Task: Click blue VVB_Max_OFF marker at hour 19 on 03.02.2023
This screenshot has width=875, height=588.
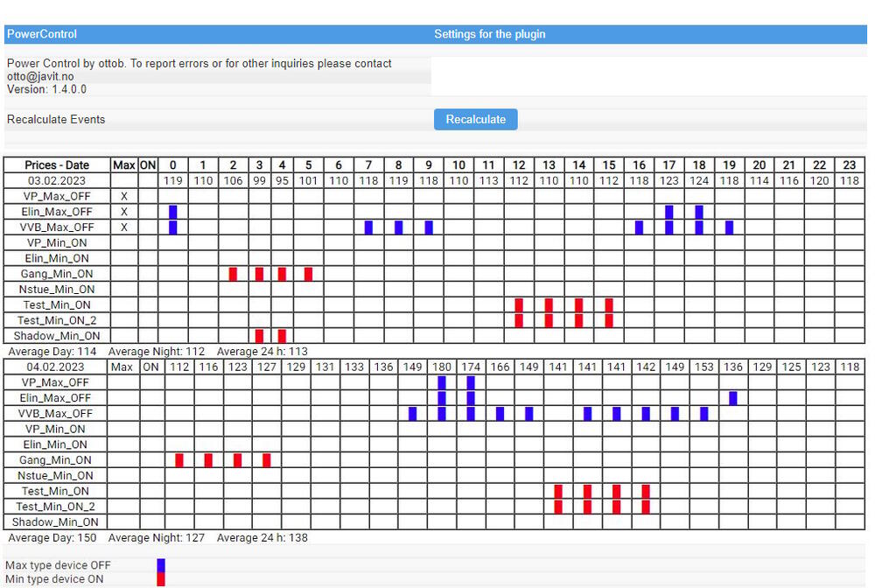Action: click(729, 227)
